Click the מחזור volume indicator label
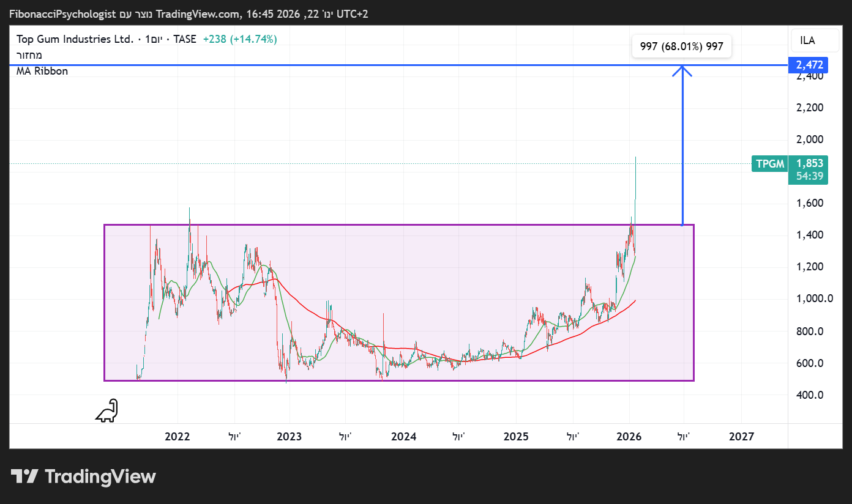This screenshot has height=504, width=852. pyautogui.click(x=29, y=55)
